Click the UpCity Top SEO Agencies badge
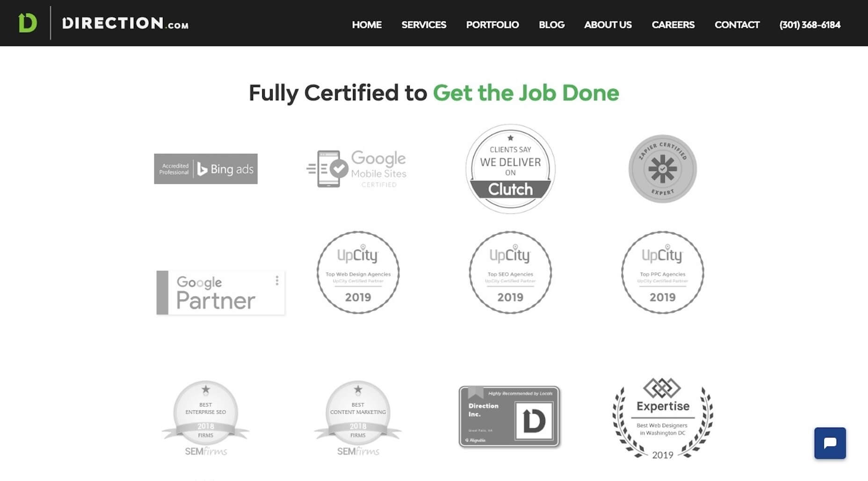The height and width of the screenshot is (481, 868). point(510,272)
